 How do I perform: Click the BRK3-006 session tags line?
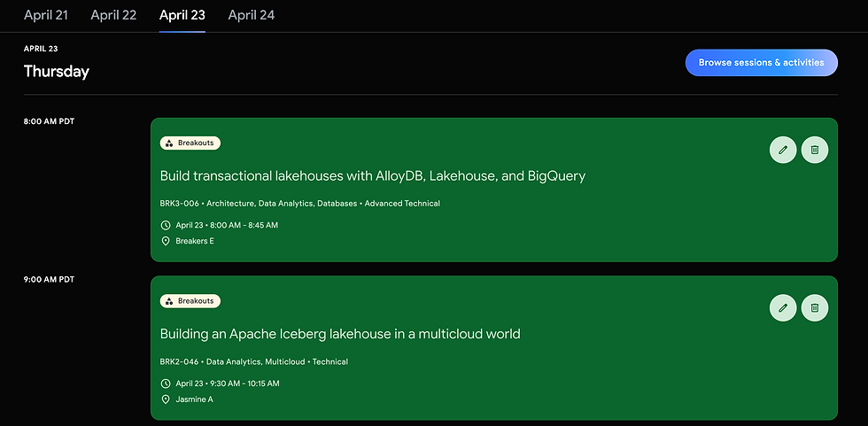click(300, 204)
